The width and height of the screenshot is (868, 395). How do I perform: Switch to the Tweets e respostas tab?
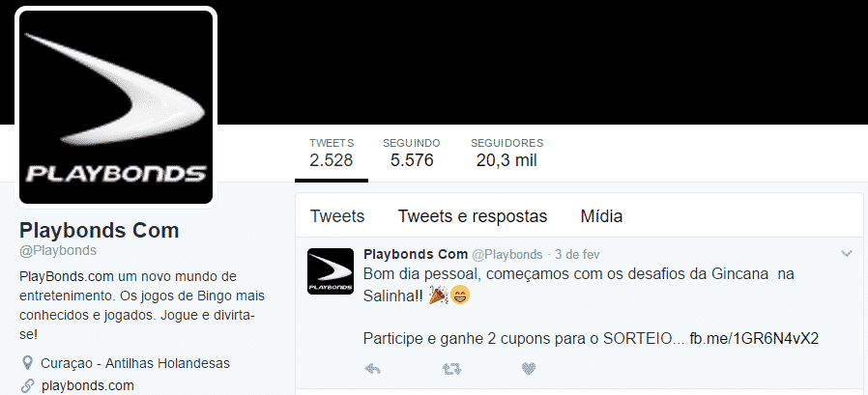pos(473,215)
